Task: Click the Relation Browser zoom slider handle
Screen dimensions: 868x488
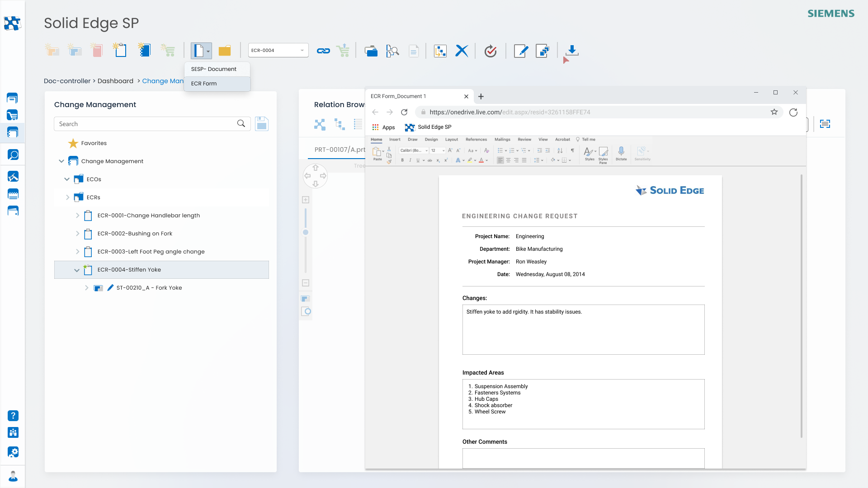Action: [x=306, y=232]
